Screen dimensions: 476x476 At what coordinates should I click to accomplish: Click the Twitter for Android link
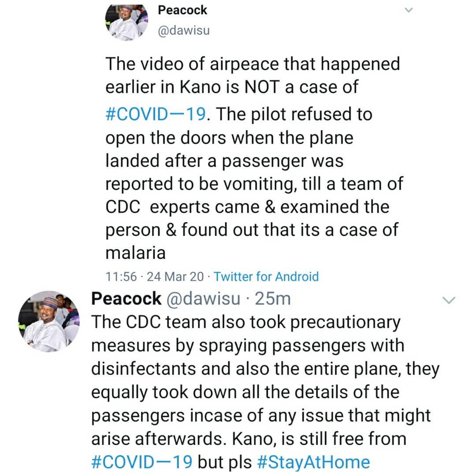[x=266, y=276]
